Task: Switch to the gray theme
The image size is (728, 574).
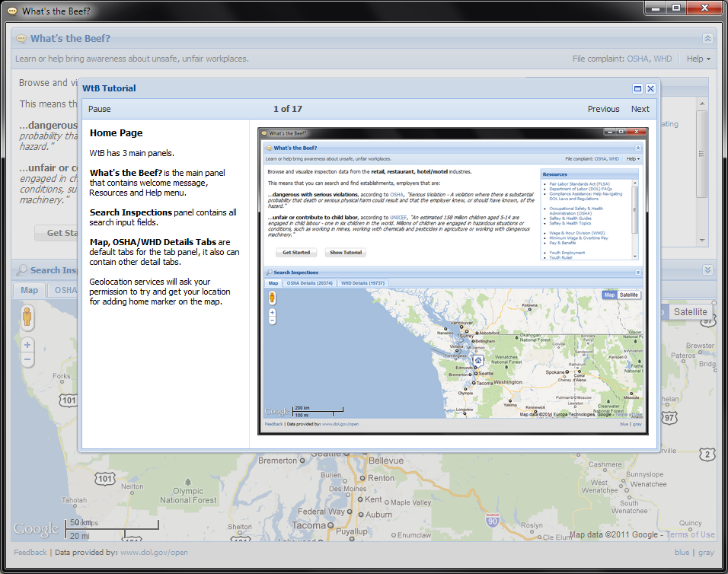Action: coord(706,552)
